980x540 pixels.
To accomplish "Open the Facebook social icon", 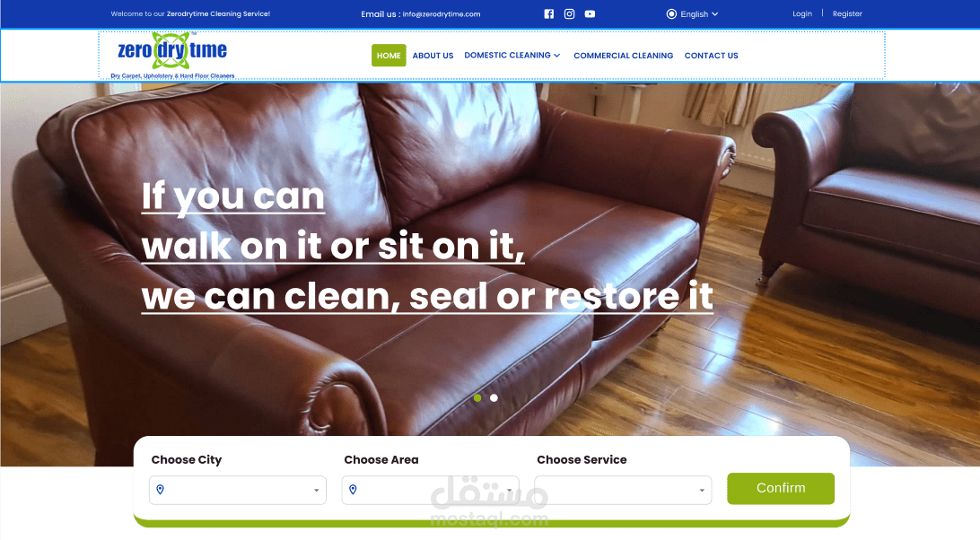I will 548,13.
